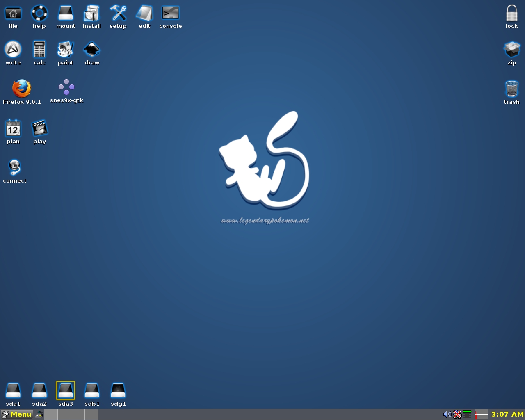
Task: Click the lock screen padlock icon
Action: pyautogui.click(x=511, y=14)
